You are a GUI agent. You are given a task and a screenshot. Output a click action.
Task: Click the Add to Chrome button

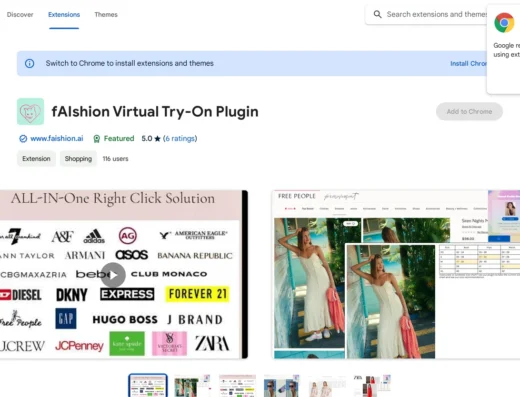[x=469, y=111]
